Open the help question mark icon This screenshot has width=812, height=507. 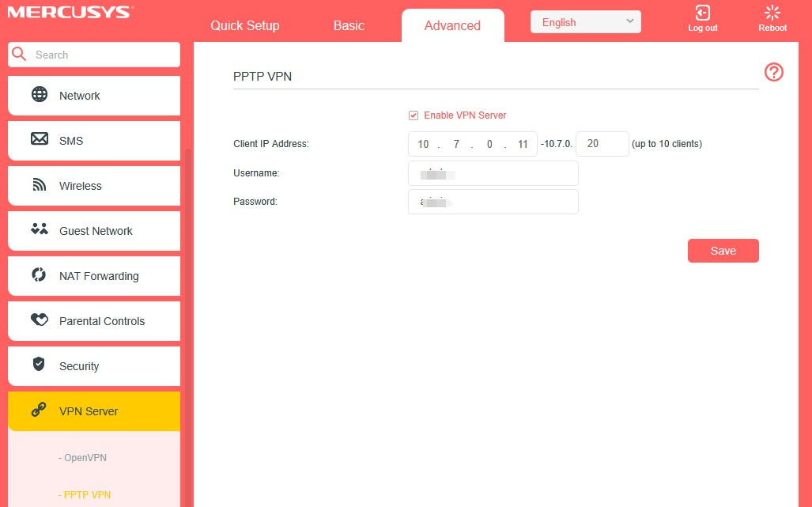773,72
